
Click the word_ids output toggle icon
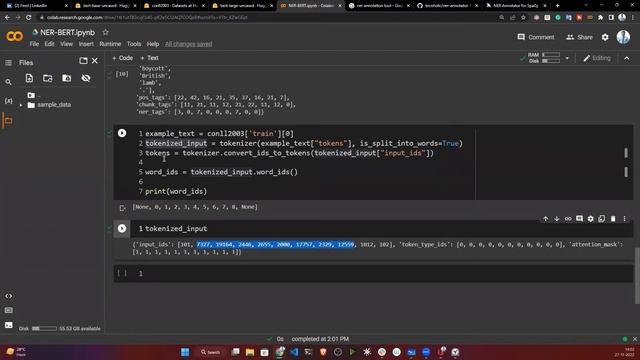[x=122, y=208]
